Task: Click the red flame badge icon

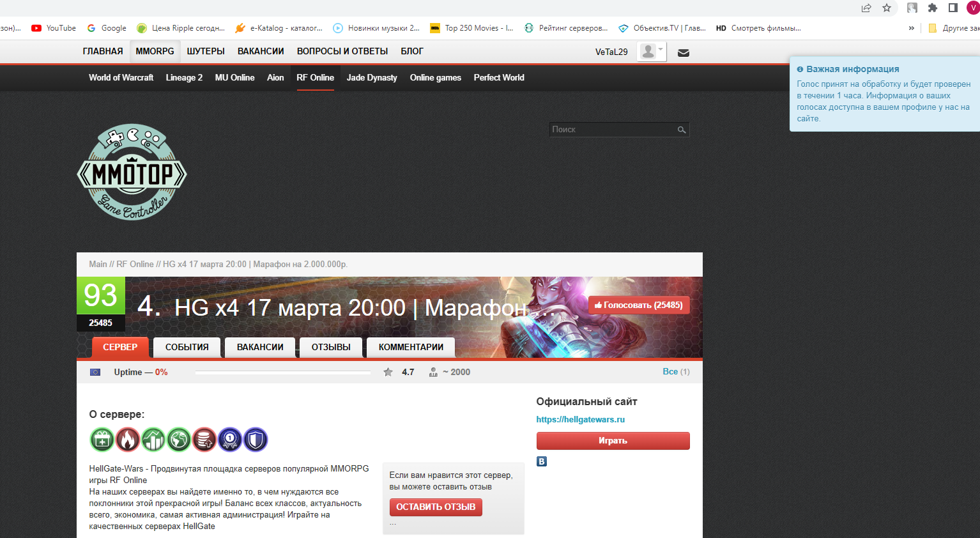Action: point(127,440)
